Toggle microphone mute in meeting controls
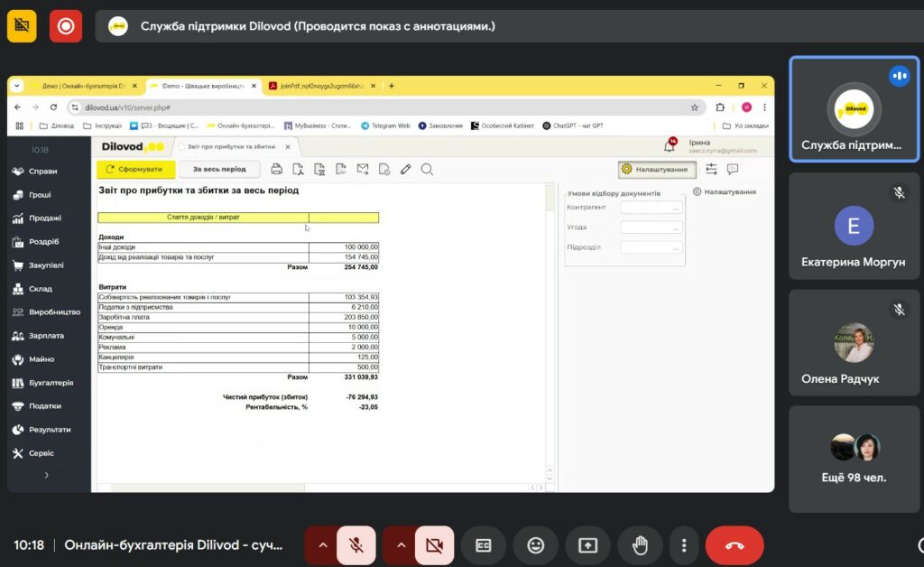Viewport: 924px width, 567px height. [x=356, y=545]
